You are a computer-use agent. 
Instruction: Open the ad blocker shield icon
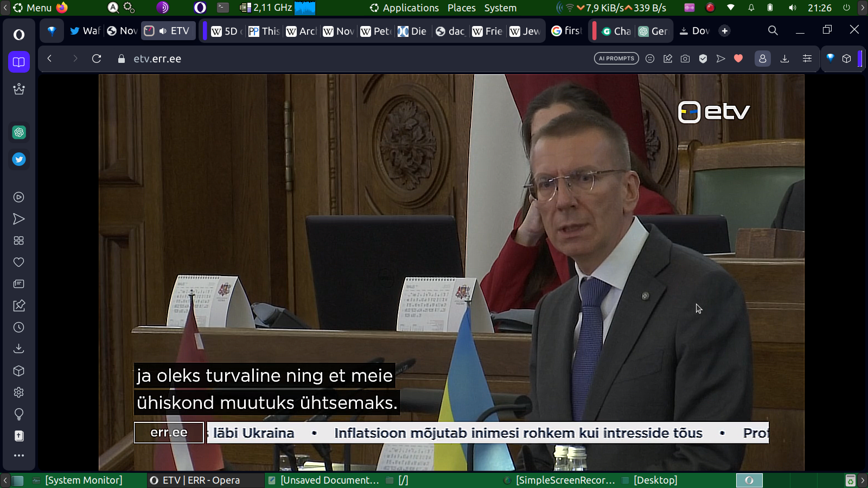tap(703, 59)
